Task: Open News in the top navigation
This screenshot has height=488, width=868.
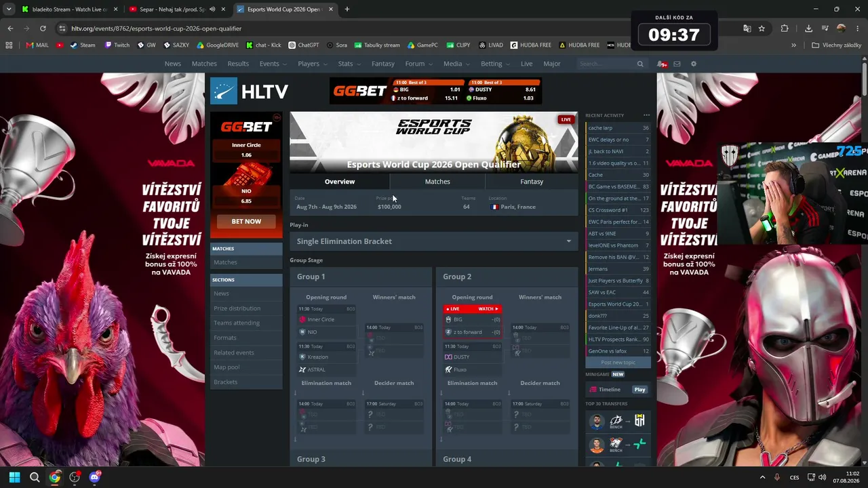Action: (173, 64)
